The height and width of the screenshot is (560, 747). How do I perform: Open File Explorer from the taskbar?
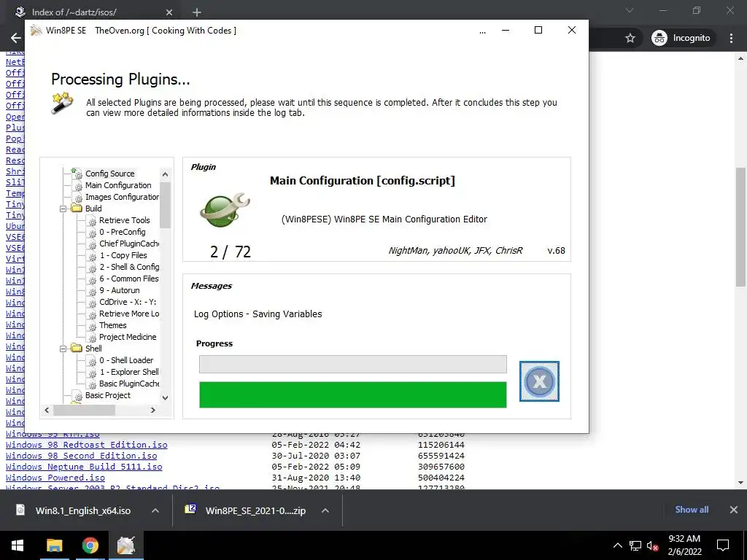[x=54, y=545]
